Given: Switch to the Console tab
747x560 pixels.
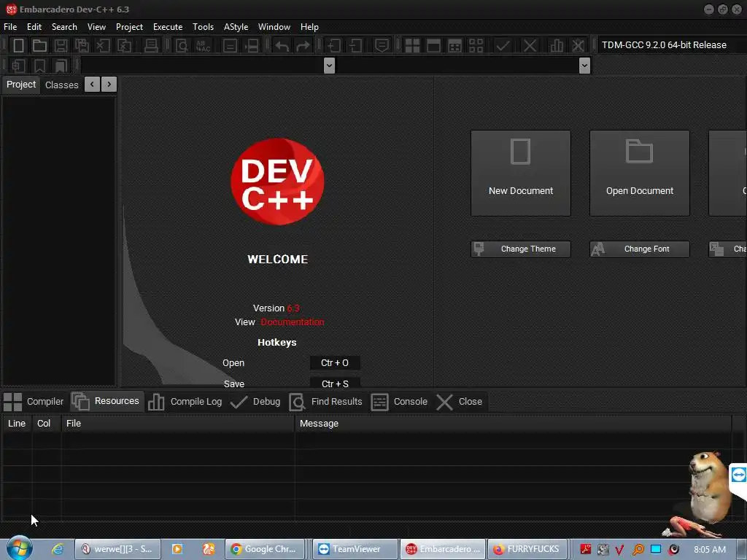Looking at the screenshot, I should (399, 402).
